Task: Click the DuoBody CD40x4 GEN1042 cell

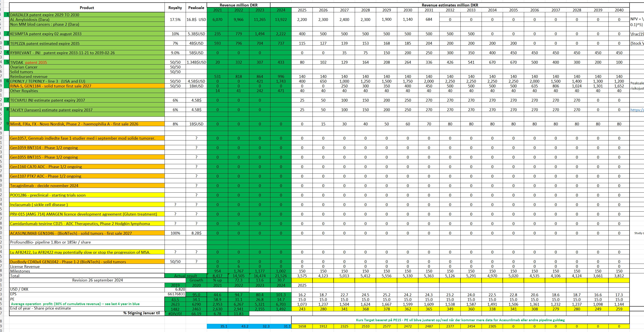Action: tap(87, 262)
